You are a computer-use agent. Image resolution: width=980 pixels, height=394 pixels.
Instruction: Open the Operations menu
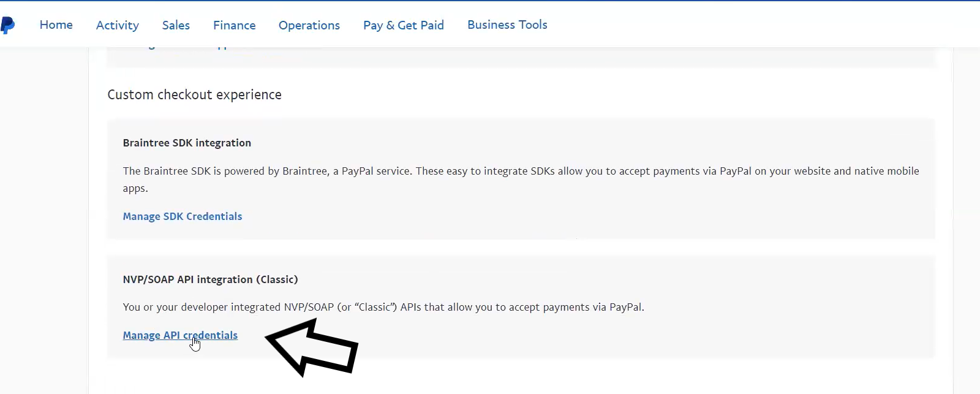point(309,25)
